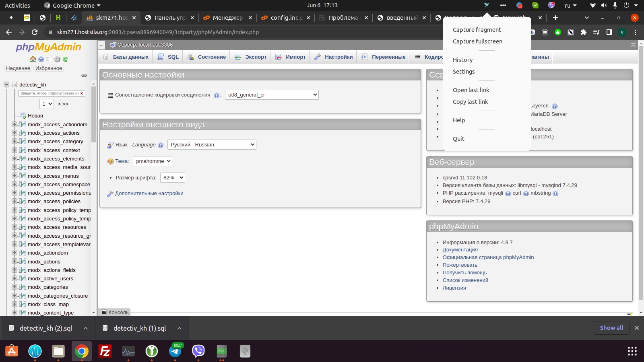Click the table filter input field

coord(49,93)
